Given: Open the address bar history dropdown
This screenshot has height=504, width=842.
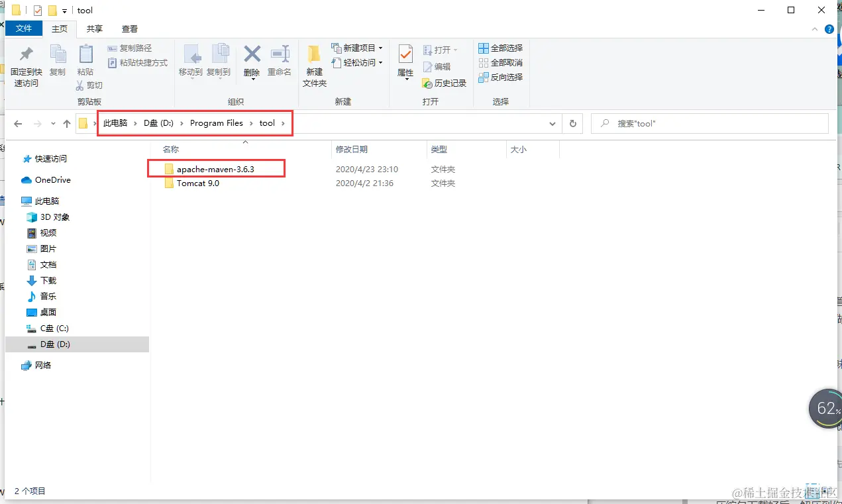Looking at the screenshot, I should (x=552, y=123).
